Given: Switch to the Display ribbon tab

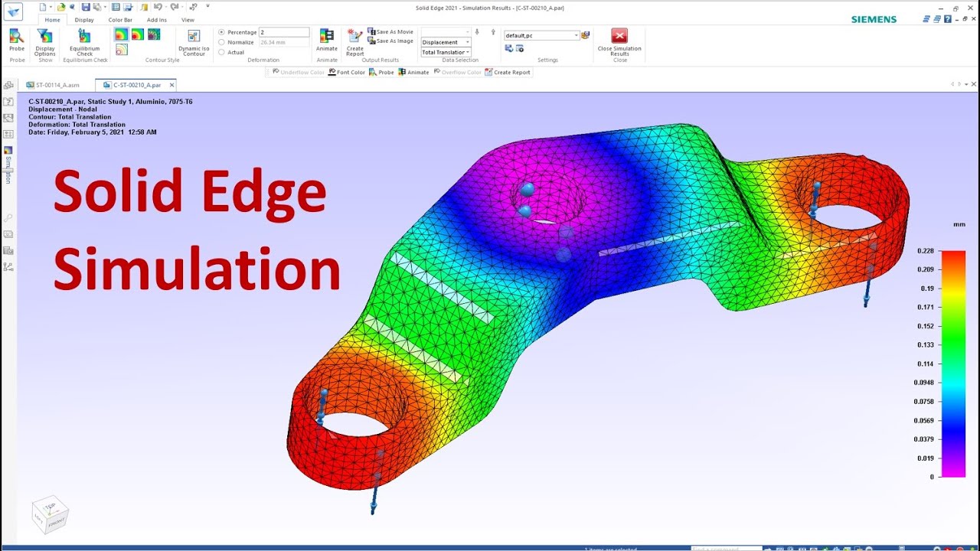Looking at the screenshot, I should 84,20.
